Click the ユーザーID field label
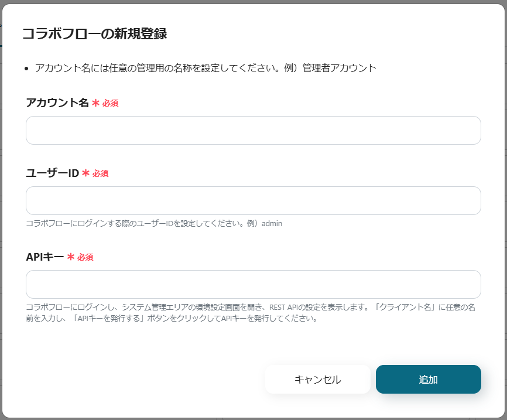The image size is (507, 420). pyautogui.click(x=52, y=173)
